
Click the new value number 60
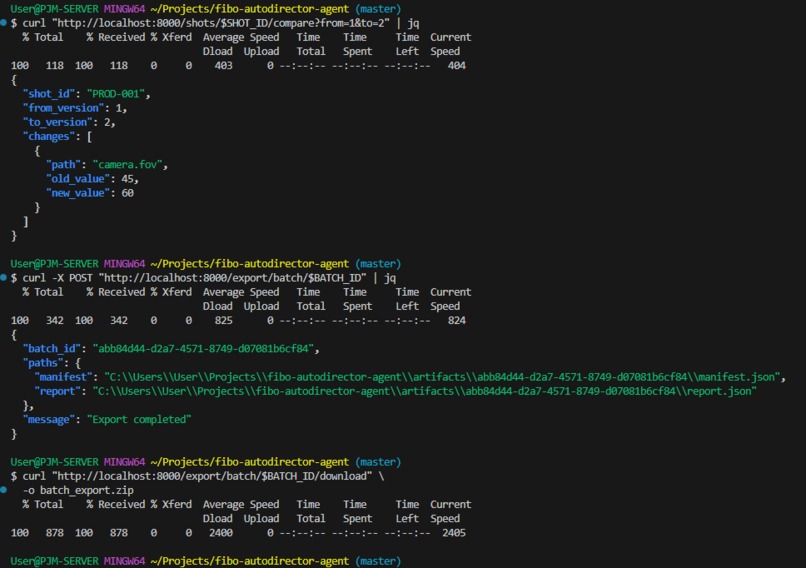tap(127, 193)
